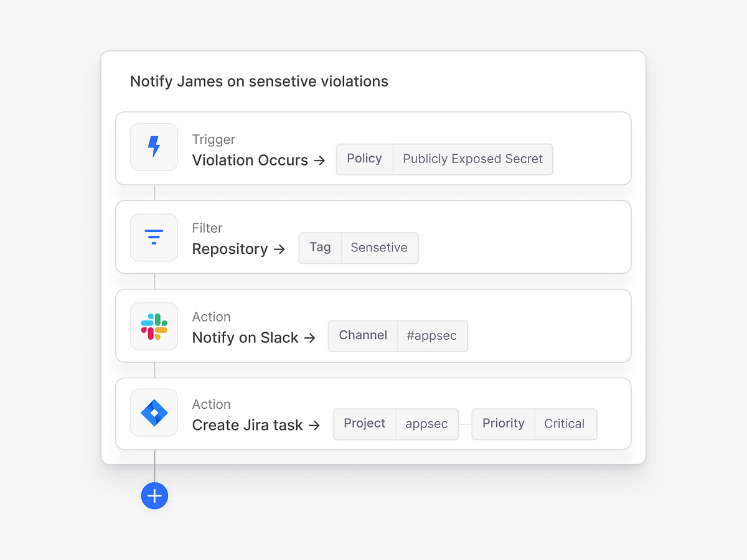Edit the Project field of the Jira action
Viewport: 747px width, 560px height.
pos(364,424)
